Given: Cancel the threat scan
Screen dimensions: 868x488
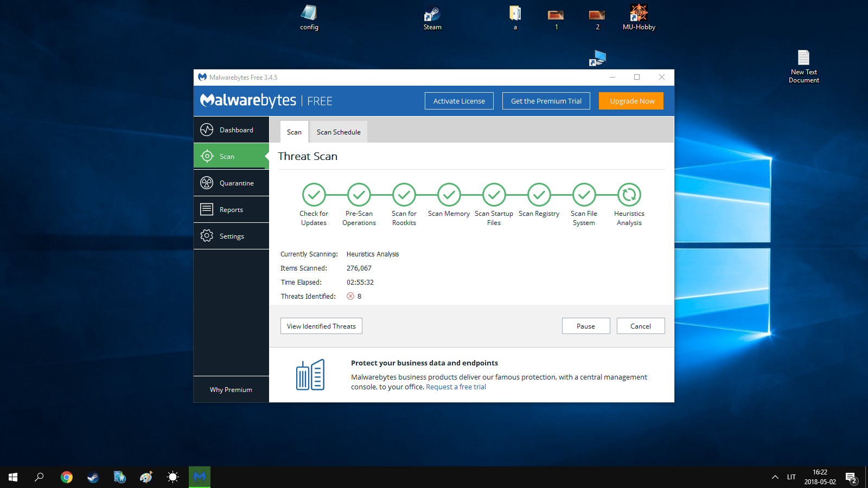Looking at the screenshot, I should [x=641, y=326].
